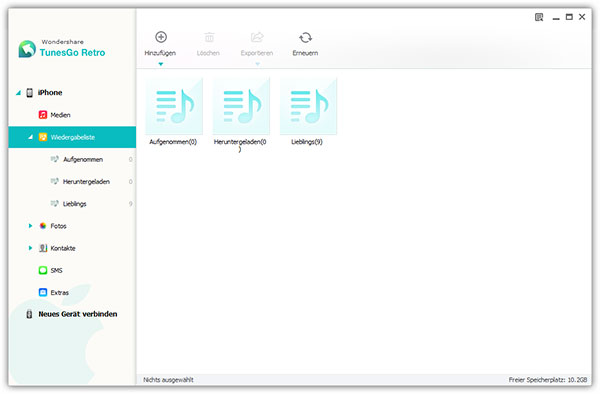The image size is (600, 394).
Task: Open Medien in the sidebar
Action: [x=60, y=115]
